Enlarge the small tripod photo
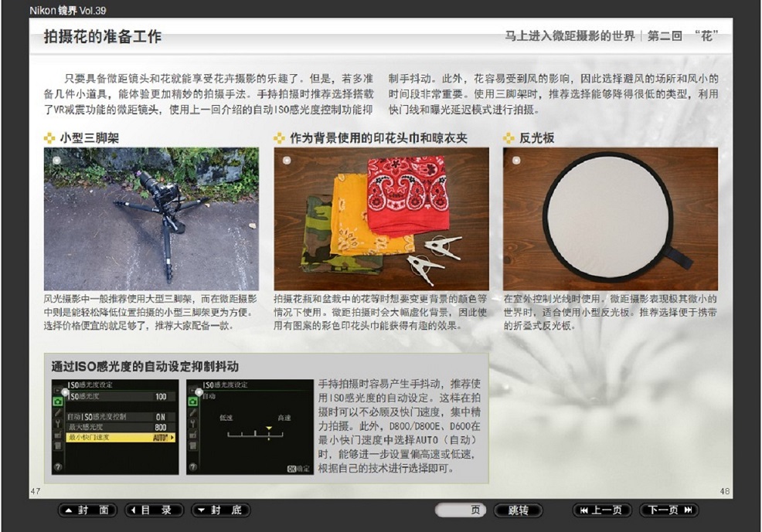The width and height of the screenshot is (762, 532). (x=151, y=220)
